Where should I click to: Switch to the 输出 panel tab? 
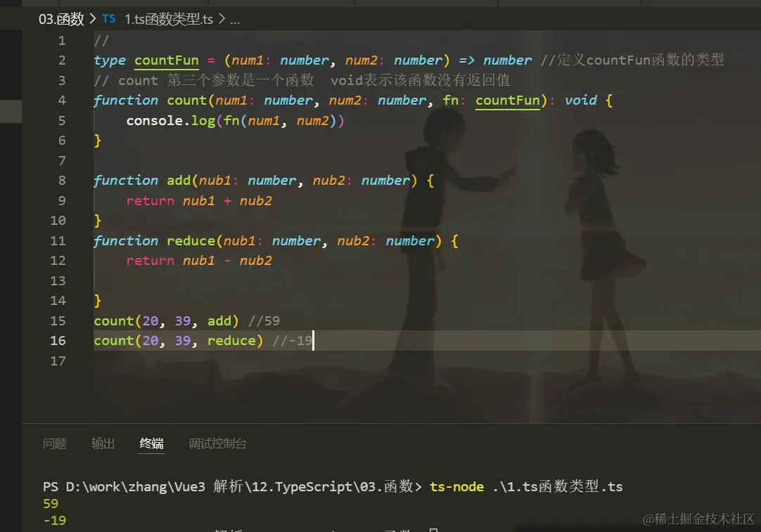pyautogui.click(x=103, y=443)
